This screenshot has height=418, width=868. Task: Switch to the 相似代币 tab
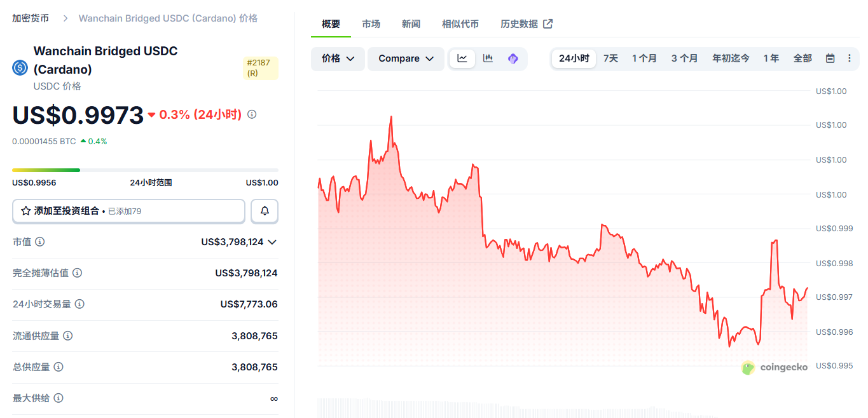(460, 24)
